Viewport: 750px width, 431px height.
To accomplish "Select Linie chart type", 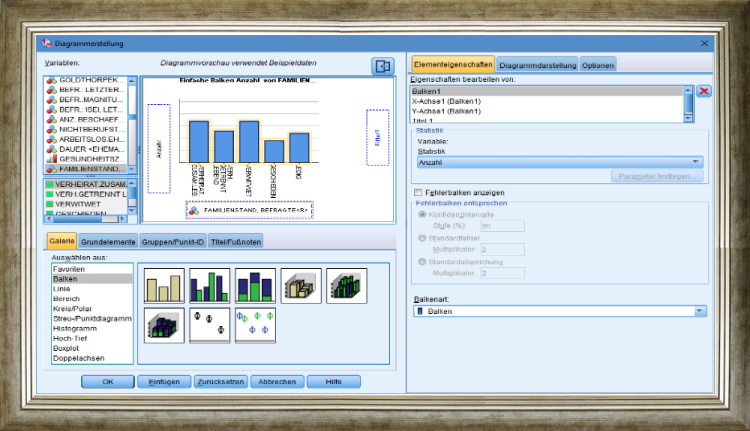I will coord(92,288).
